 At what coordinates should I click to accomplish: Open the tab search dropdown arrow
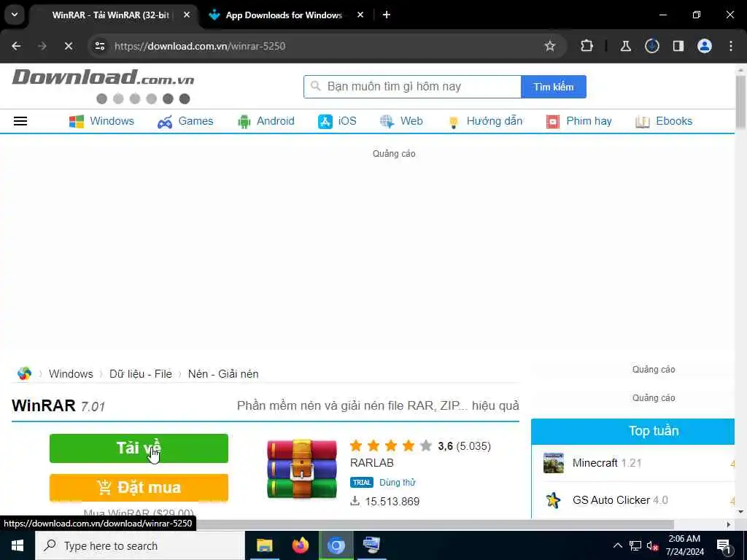[x=15, y=15]
